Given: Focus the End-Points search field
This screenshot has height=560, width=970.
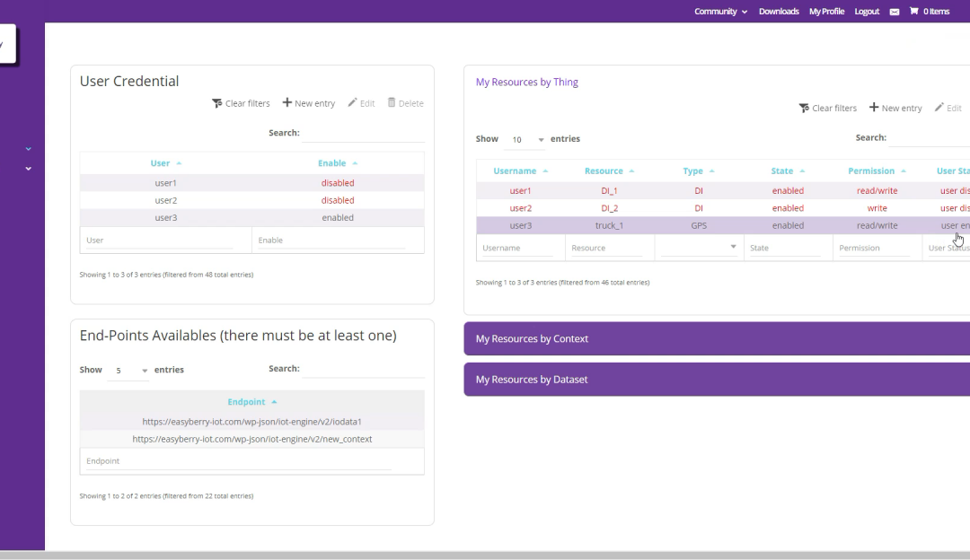Looking at the screenshot, I should [x=363, y=369].
